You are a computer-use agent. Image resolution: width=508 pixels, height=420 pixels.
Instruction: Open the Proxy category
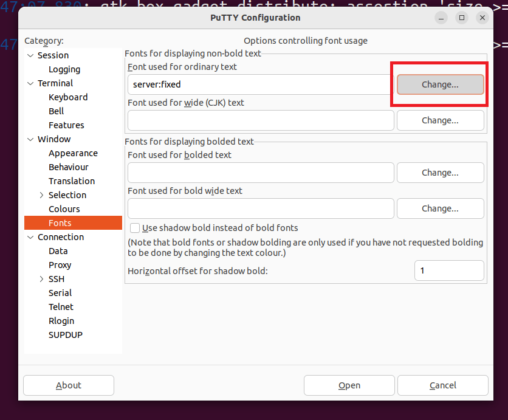[60, 265]
